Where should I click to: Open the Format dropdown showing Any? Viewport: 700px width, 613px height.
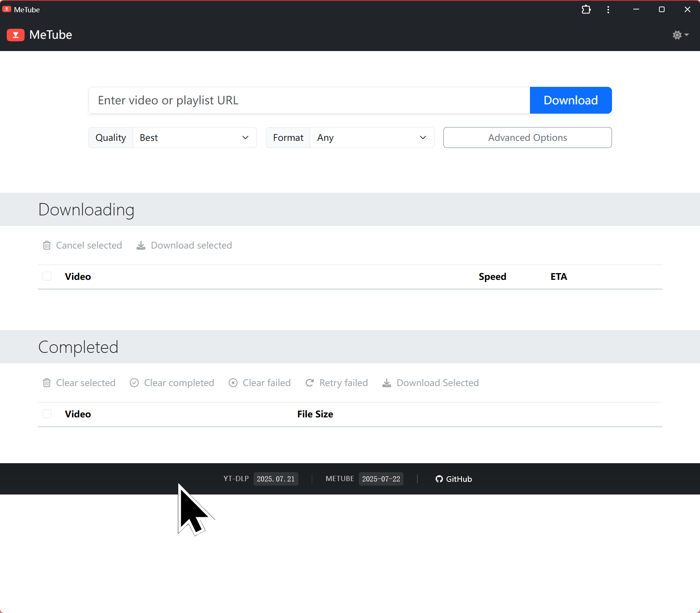tap(372, 138)
